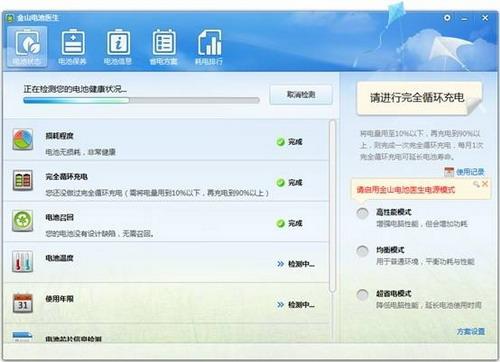Select the 超省电模式 radio button
This screenshot has width=500, height=362.
362,295
